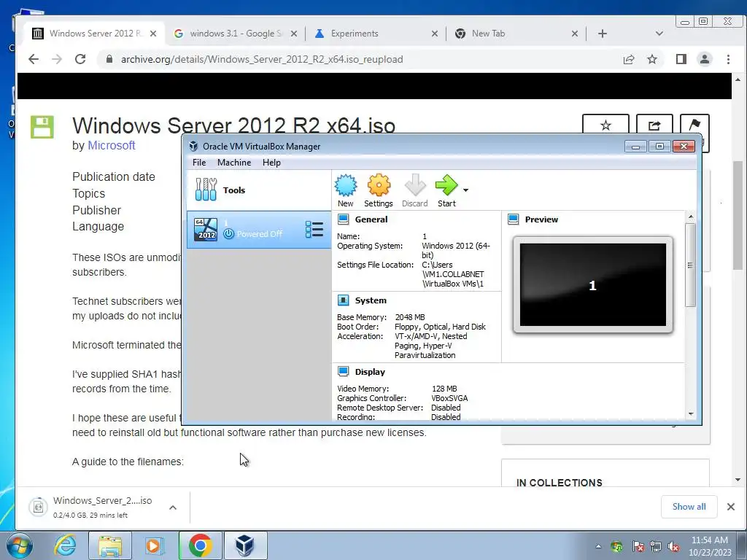Click the Chrome address bar URL
The width and height of the screenshot is (747, 560).
pyautogui.click(x=262, y=60)
